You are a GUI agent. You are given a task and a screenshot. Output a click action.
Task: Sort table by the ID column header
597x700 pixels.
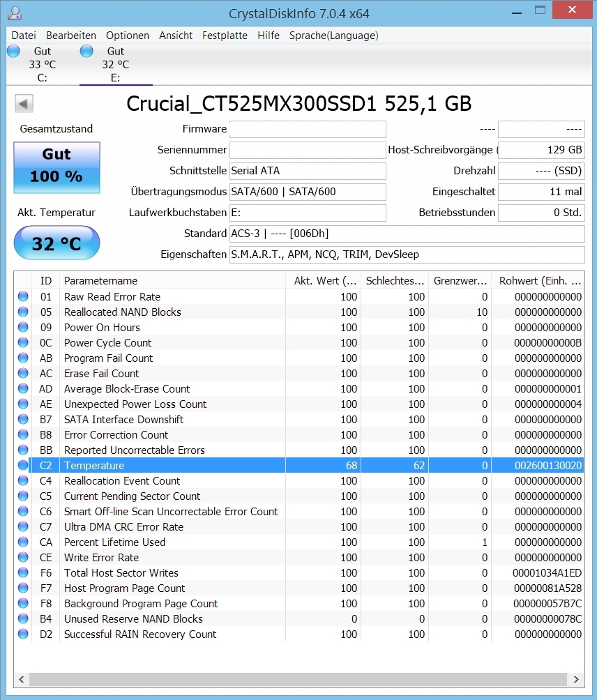[45, 280]
